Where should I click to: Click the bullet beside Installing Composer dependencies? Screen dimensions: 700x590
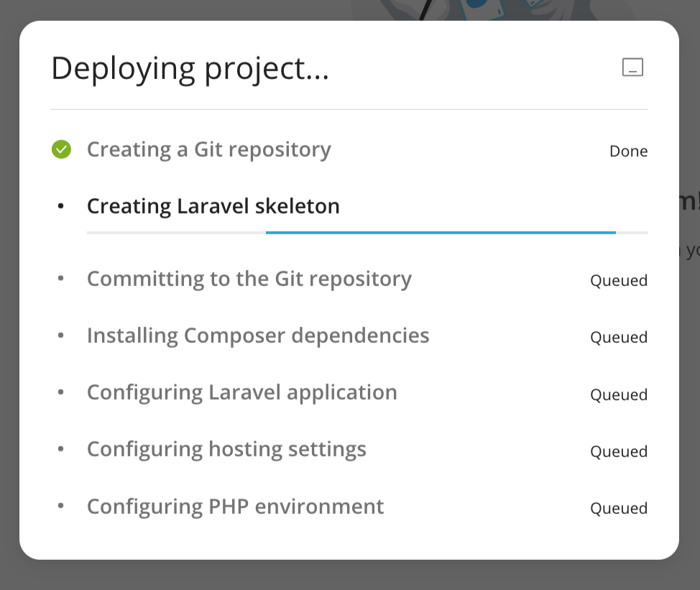tap(62, 336)
